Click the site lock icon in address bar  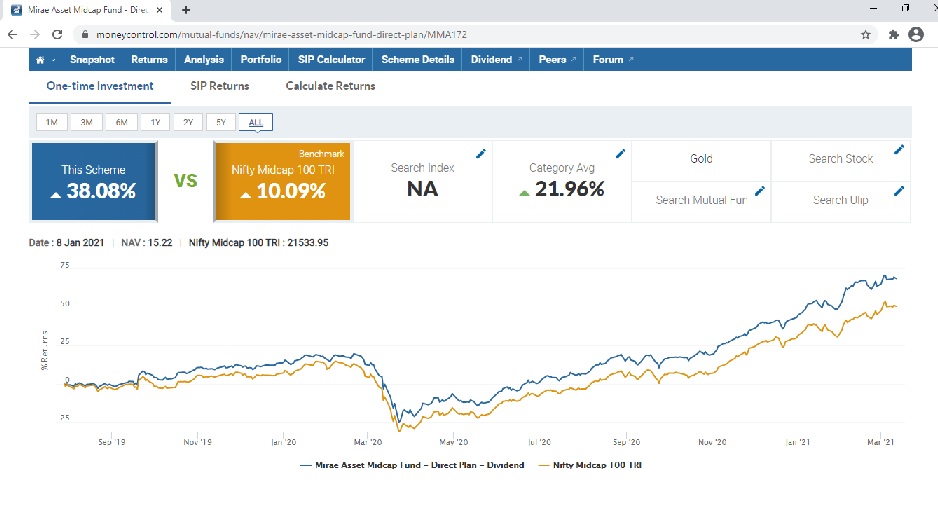pos(85,35)
